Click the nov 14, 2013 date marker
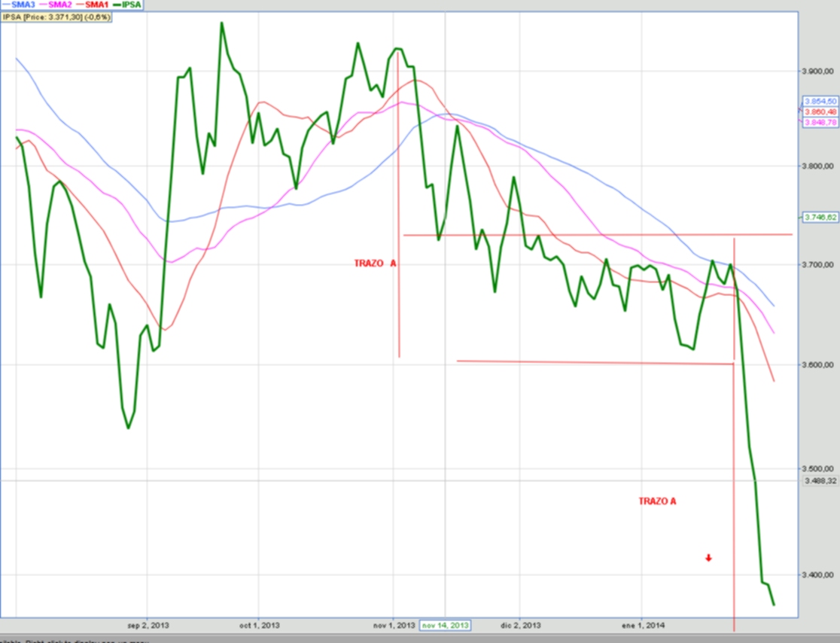 pos(446,626)
